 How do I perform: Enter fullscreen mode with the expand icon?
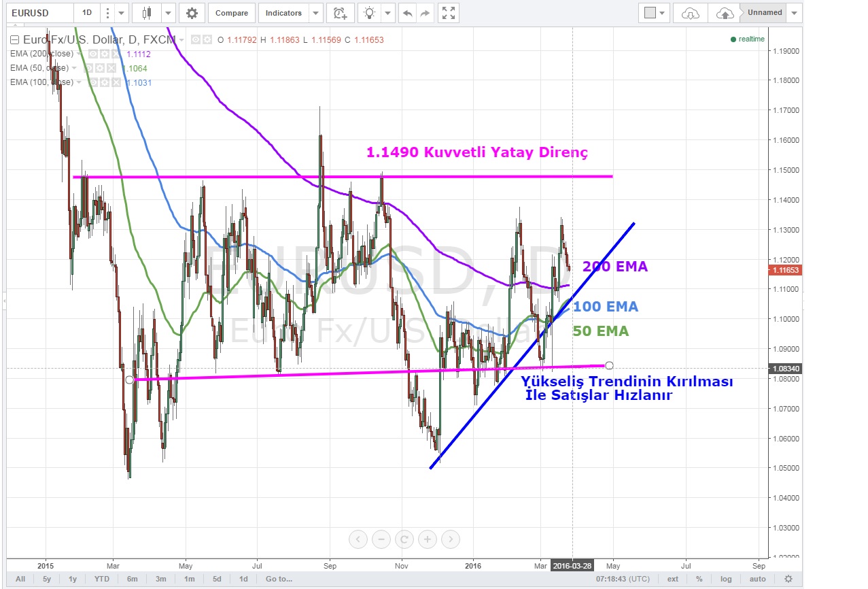447,13
